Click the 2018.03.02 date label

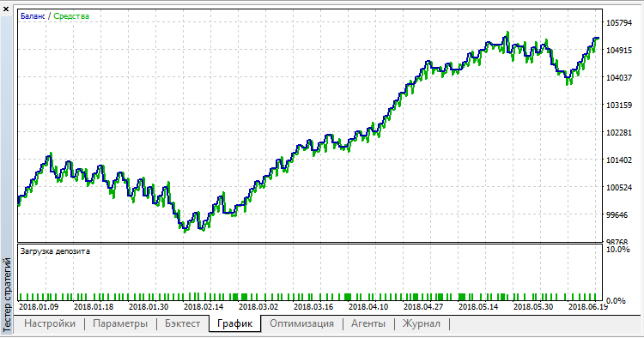click(258, 306)
